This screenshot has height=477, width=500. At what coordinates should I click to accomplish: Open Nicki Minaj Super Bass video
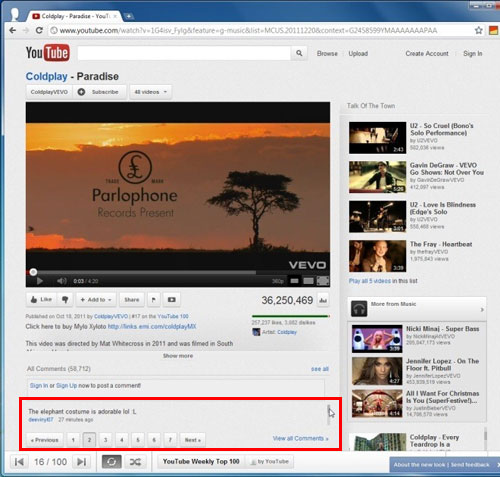pos(377,339)
